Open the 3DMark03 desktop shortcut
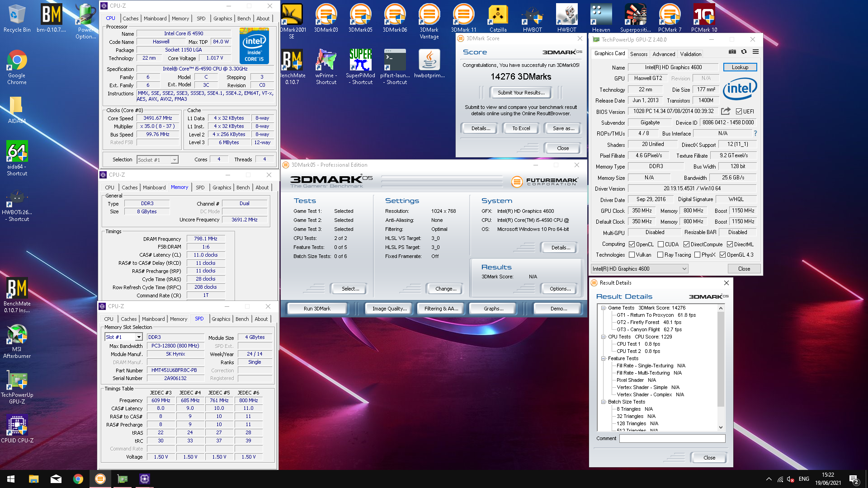The height and width of the screenshot is (488, 868). click(326, 18)
